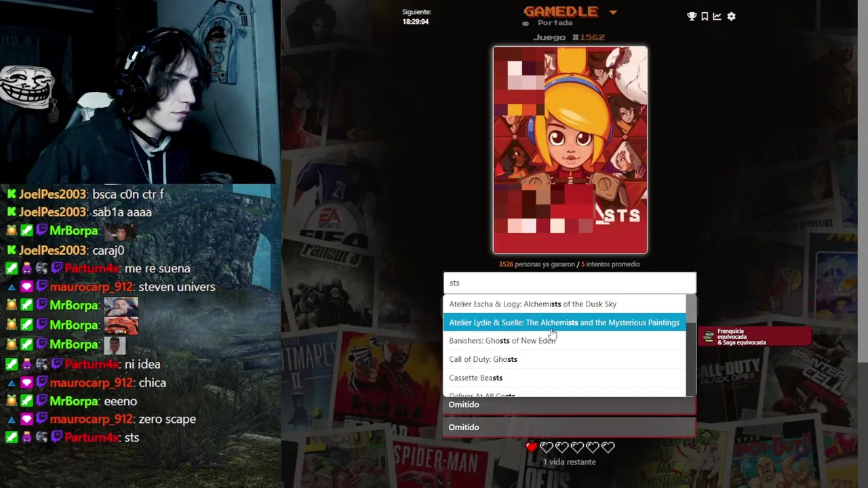Image resolution: width=868 pixels, height=488 pixels.
Task: Select Banishers: Ghosts of New Eden suggestion
Action: click(x=564, y=341)
